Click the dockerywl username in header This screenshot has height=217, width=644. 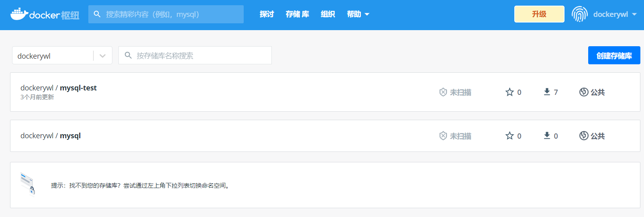coord(610,14)
